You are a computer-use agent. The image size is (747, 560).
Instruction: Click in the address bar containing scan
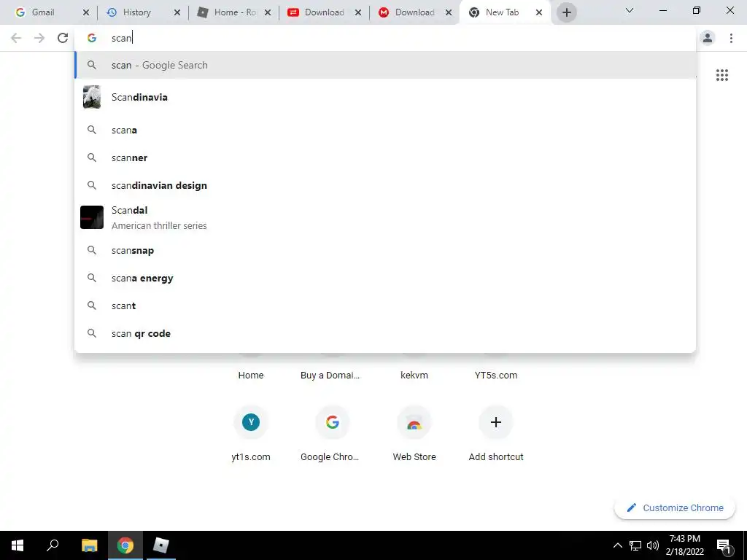click(x=385, y=38)
